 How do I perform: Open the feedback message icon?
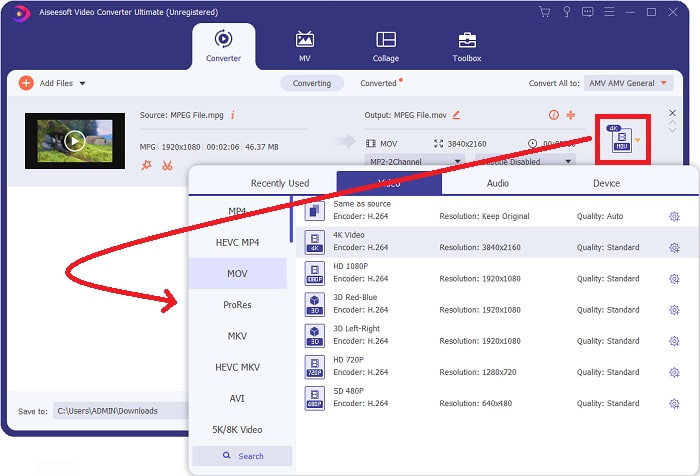[x=588, y=12]
